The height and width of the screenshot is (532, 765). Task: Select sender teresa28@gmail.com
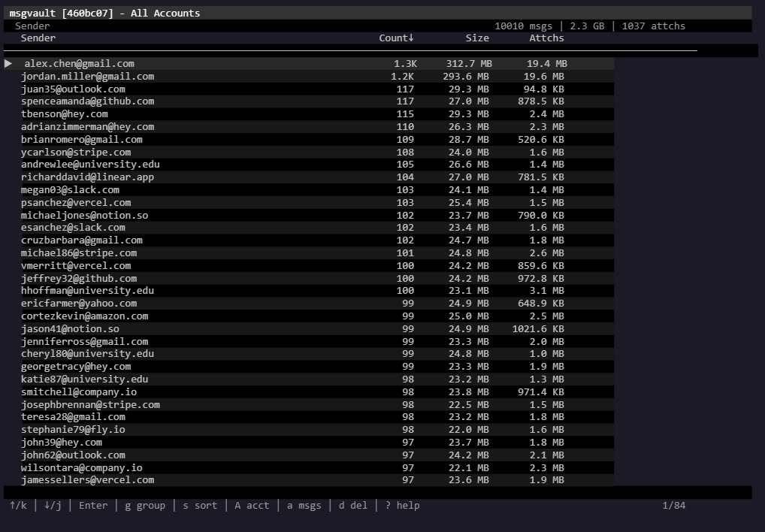pos(309,417)
